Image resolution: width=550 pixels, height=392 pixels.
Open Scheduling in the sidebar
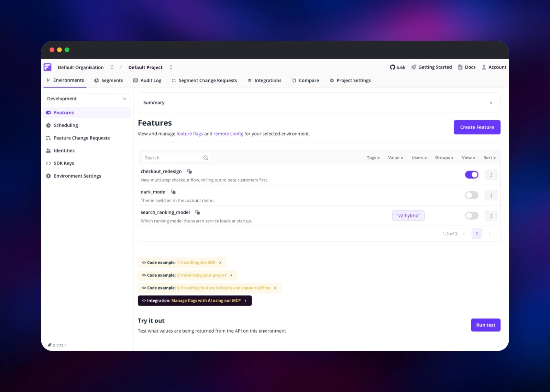87,125
